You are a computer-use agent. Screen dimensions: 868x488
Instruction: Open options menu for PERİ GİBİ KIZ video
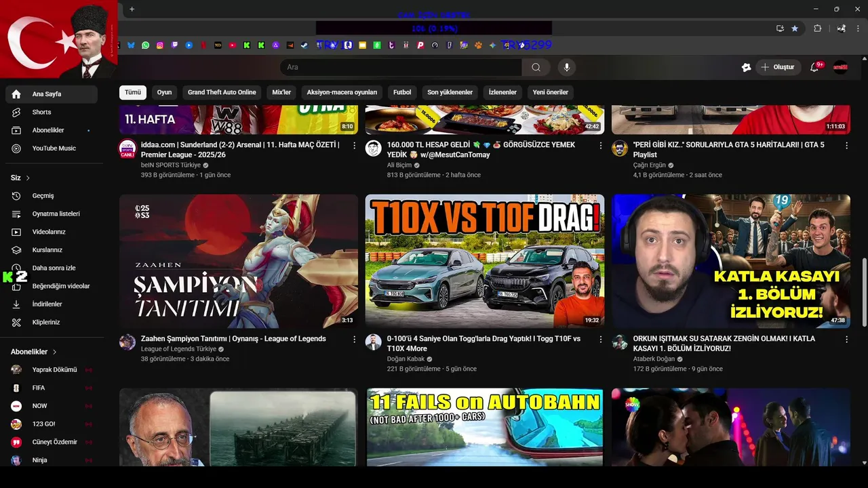(846, 146)
